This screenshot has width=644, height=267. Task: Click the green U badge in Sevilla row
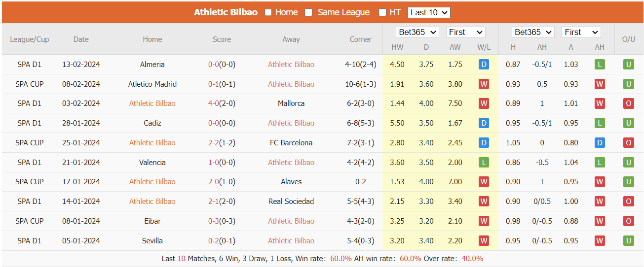pyautogui.click(x=628, y=241)
